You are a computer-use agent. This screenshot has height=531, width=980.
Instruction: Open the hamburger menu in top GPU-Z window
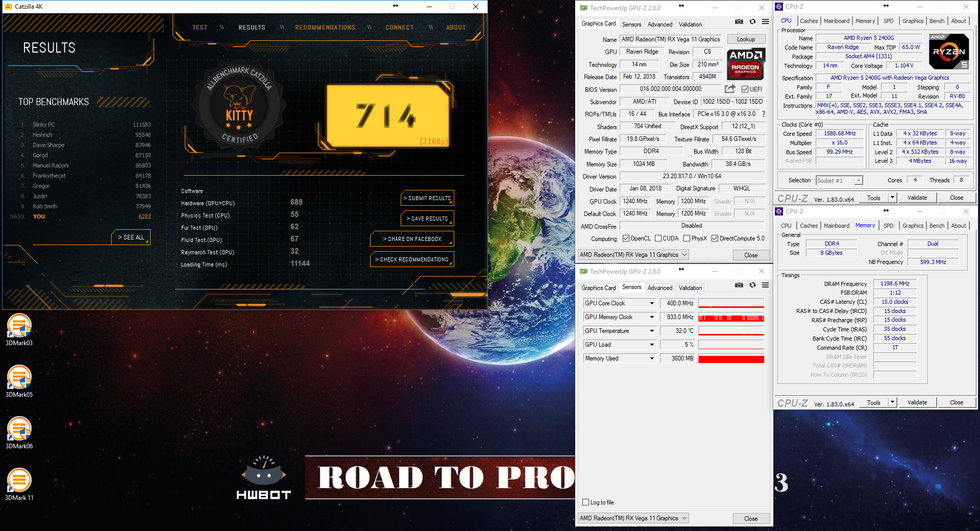point(765,21)
